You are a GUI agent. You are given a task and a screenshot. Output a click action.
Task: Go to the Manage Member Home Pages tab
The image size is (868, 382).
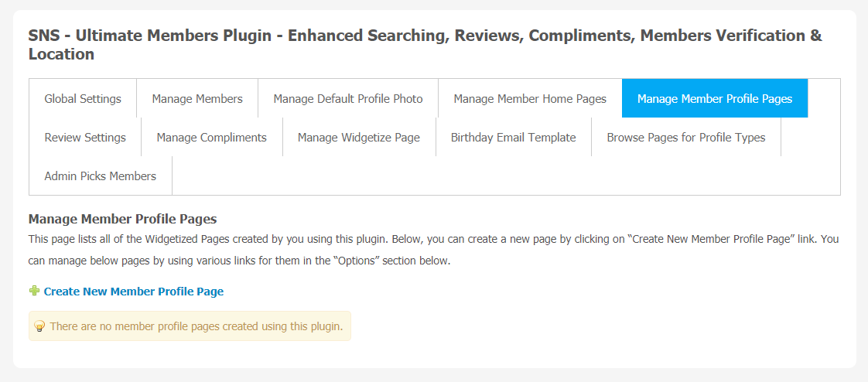(x=531, y=98)
